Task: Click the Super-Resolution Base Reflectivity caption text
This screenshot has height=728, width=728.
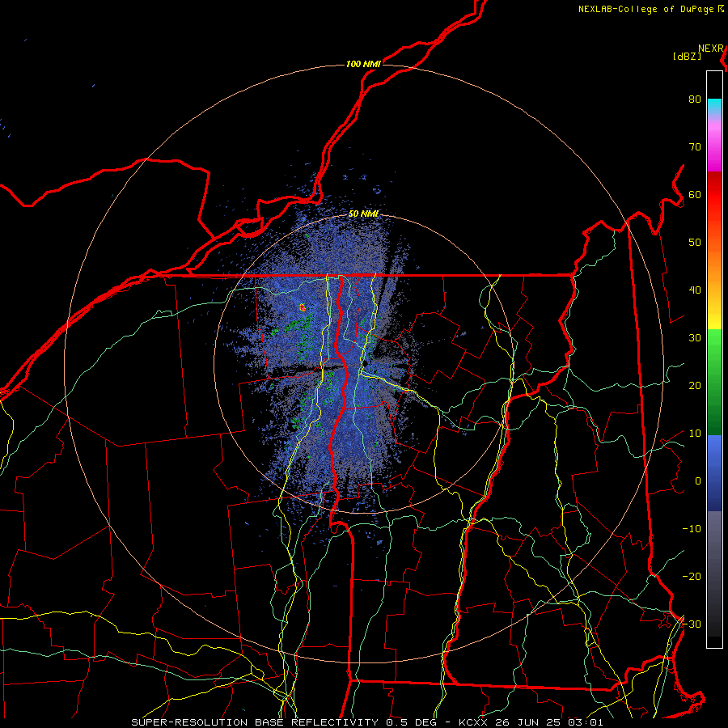Action: pyautogui.click(x=254, y=722)
